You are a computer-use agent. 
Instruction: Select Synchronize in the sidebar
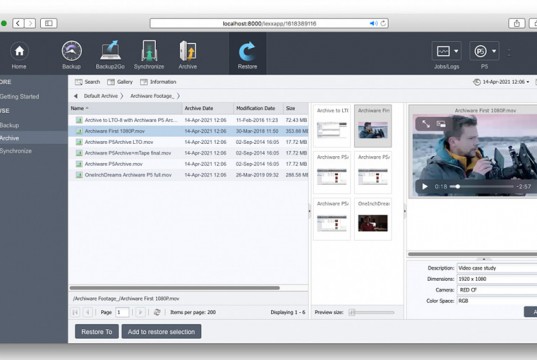(x=16, y=151)
